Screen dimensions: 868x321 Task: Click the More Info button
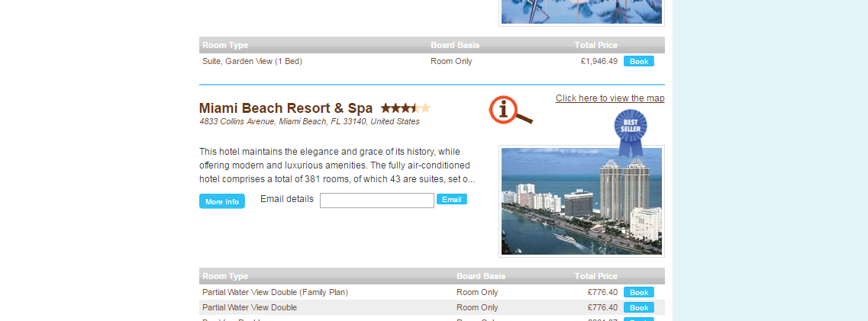click(x=222, y=201)
